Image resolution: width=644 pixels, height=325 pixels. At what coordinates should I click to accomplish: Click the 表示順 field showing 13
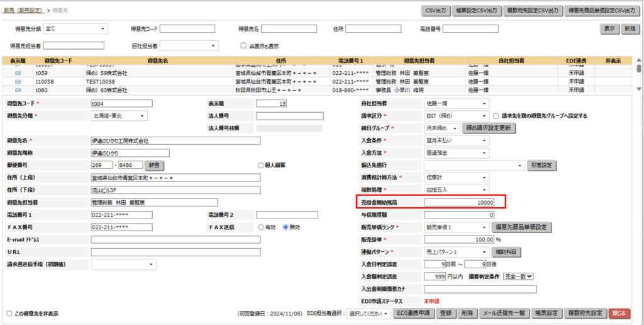272,104
